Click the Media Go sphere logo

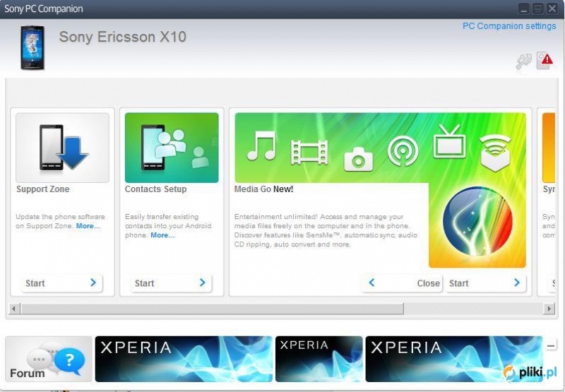[x=477, y=221]
